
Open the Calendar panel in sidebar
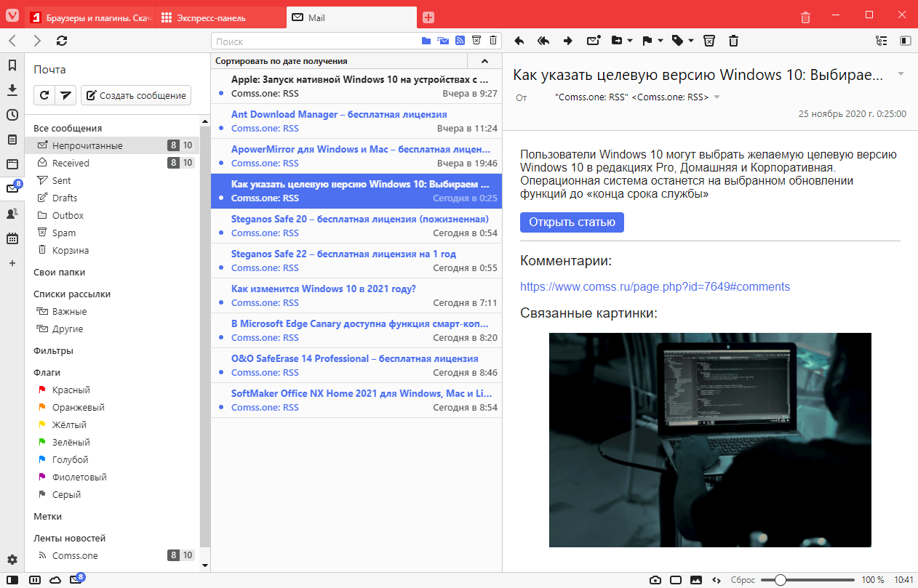(12, 238)
